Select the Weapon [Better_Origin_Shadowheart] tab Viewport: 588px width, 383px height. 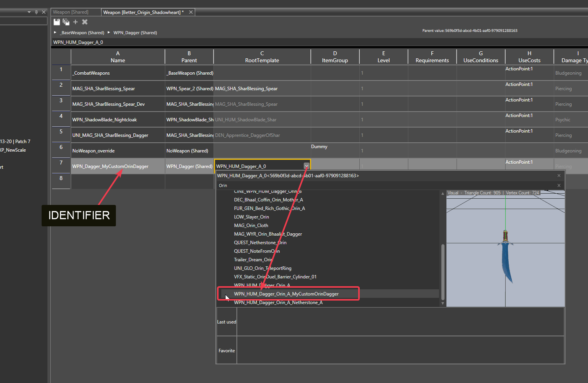(143, 12)
